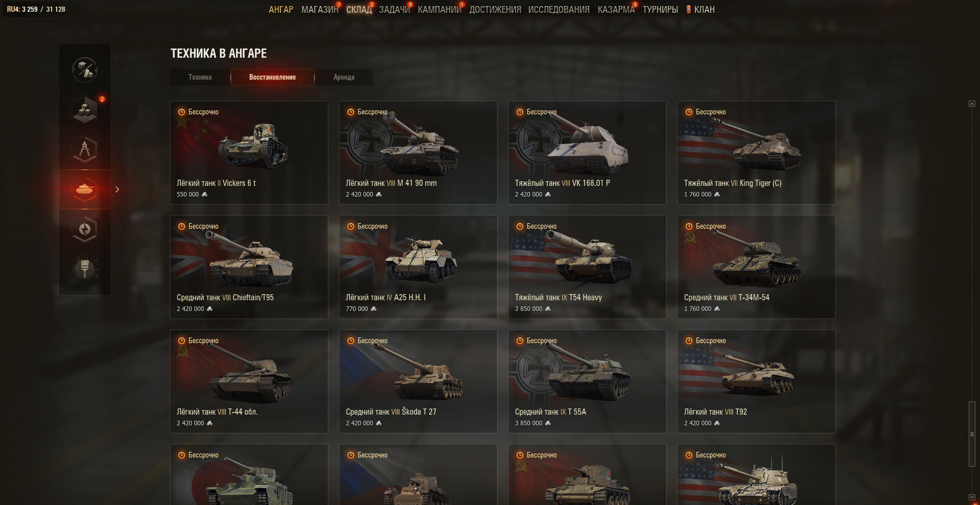Select the VK 168.01 P tank card
Screen dimensions: 980x505
click(x=587, y=153)
